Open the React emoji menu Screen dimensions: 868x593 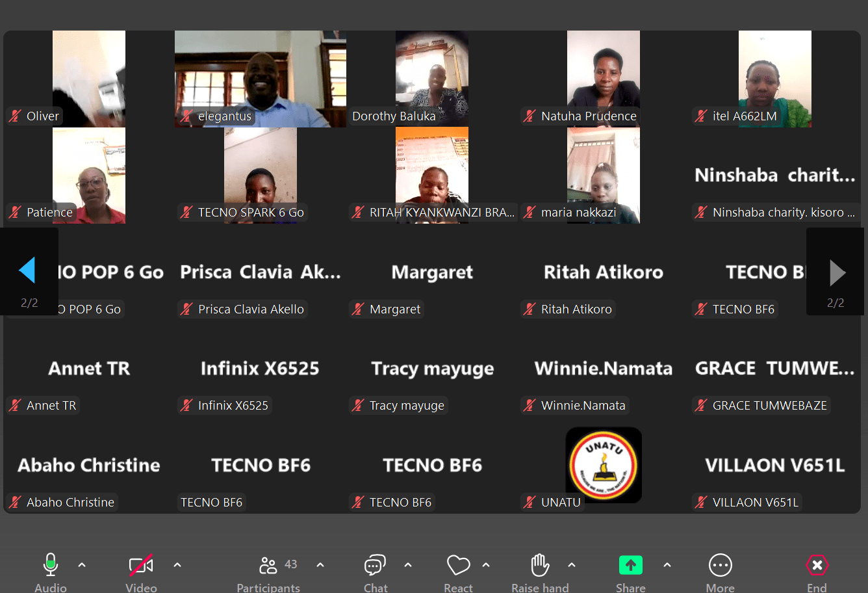[458, 566]
